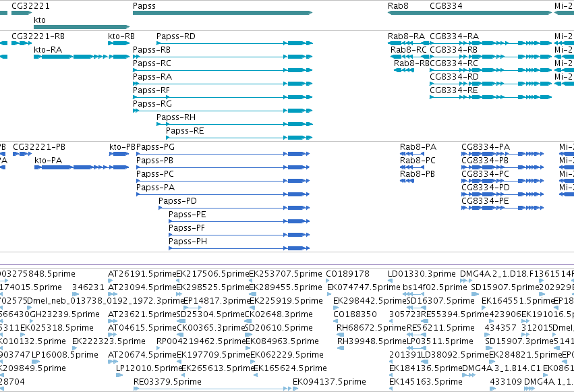Select the Papss-PB protein label
Image resolution: width=574 pixels, height=392 pixels.
click(x=155, y=161)
